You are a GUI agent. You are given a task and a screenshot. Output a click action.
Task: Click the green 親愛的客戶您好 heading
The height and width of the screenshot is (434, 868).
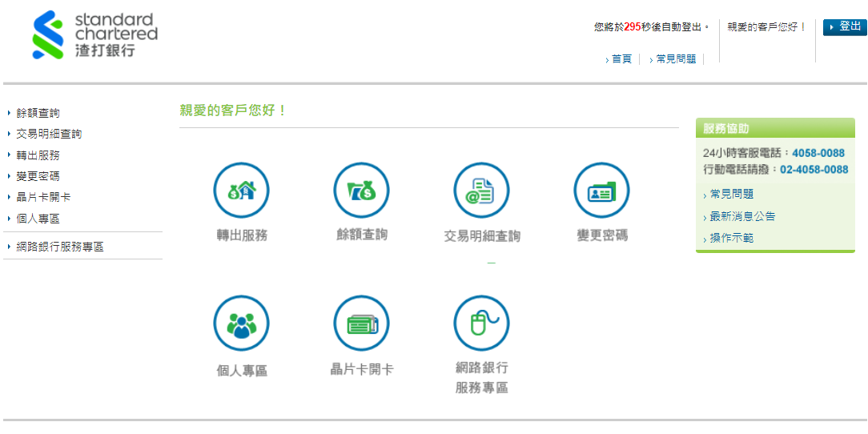[x=233, y=111]
